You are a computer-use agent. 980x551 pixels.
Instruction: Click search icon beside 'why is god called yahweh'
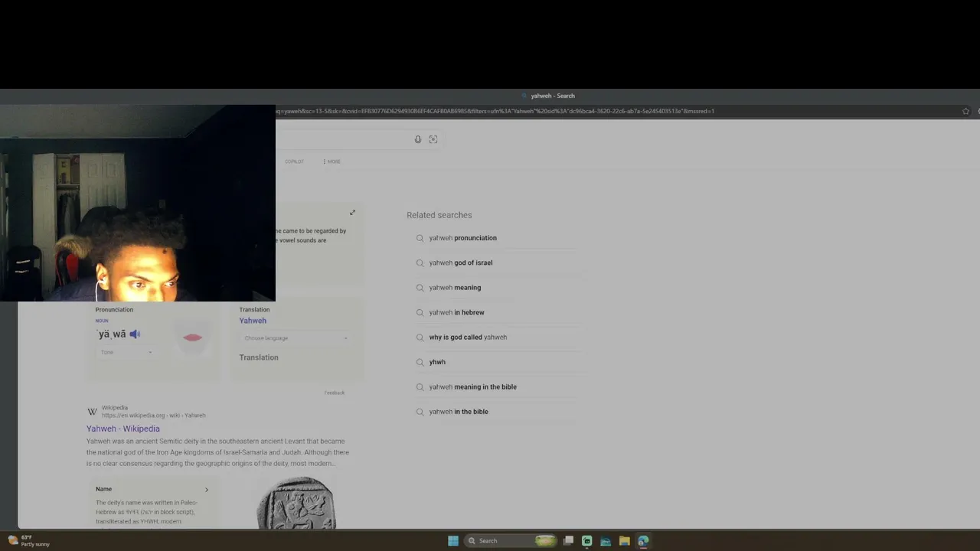(x=420, y=337)
